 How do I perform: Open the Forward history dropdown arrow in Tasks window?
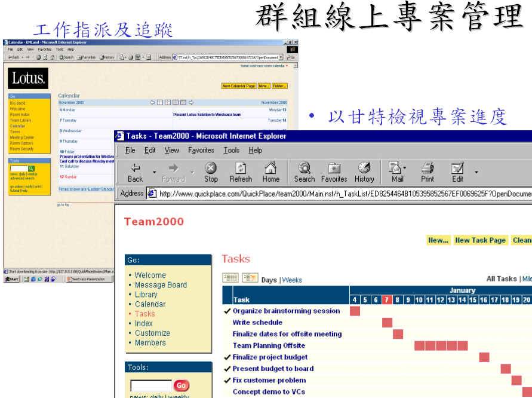(x=192, y=172)
